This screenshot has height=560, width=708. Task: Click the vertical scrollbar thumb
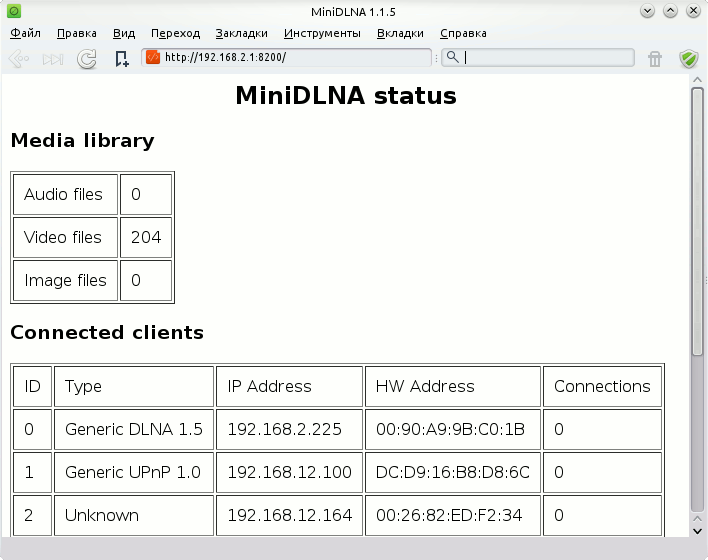point(697,221)
